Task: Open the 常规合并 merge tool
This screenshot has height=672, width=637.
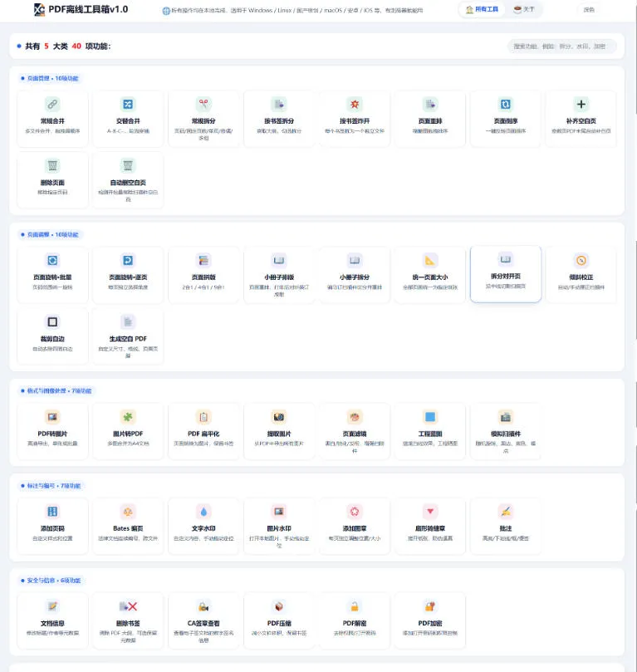Action: 52,119
